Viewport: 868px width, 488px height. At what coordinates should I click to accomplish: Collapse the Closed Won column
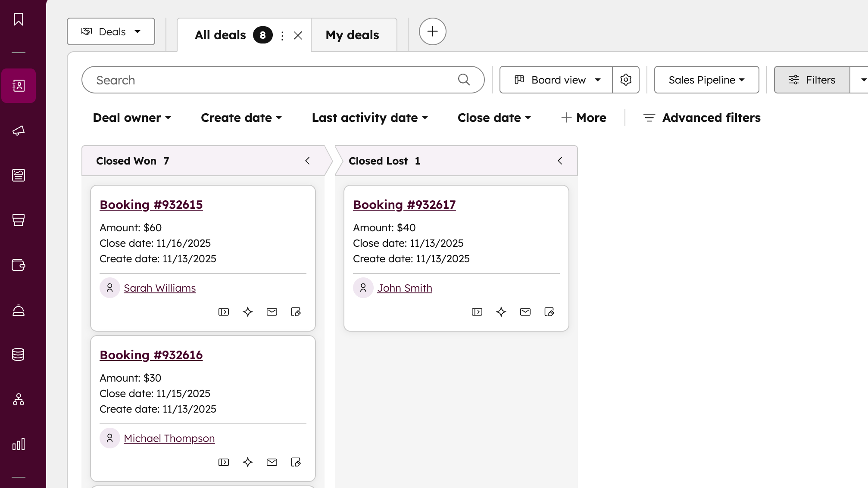(x=307, y=161)
